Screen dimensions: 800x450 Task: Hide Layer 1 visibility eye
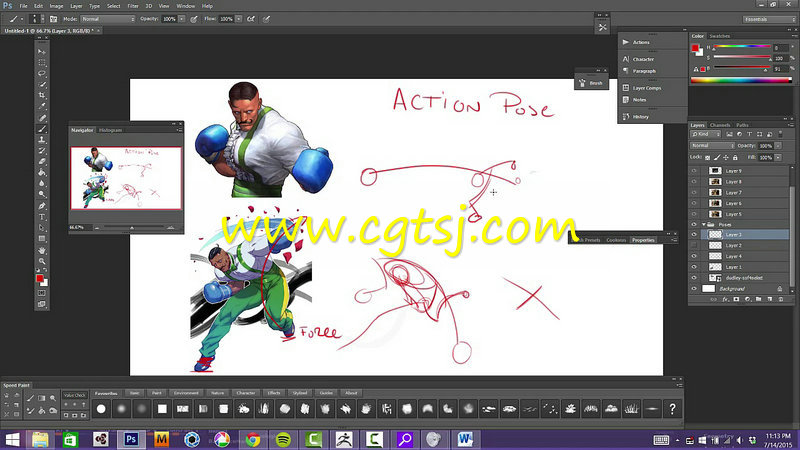pyautogui.click(x=694, y=267)
